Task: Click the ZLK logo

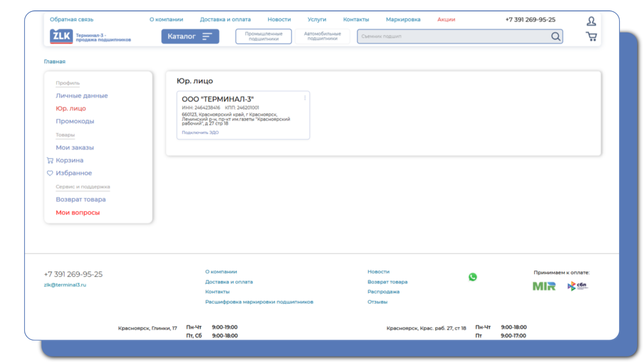Action: (61, 36)
